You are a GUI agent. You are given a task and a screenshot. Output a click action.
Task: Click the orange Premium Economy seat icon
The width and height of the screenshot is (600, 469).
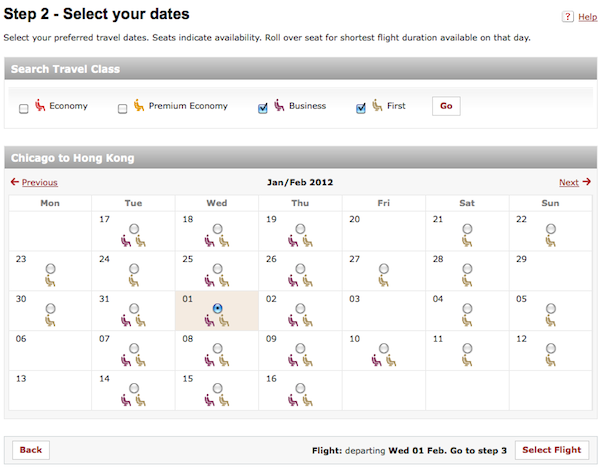point(139,105)
